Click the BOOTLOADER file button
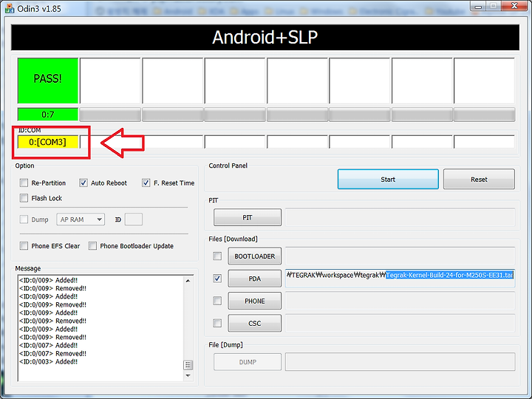532x399 pixels. 254,256
